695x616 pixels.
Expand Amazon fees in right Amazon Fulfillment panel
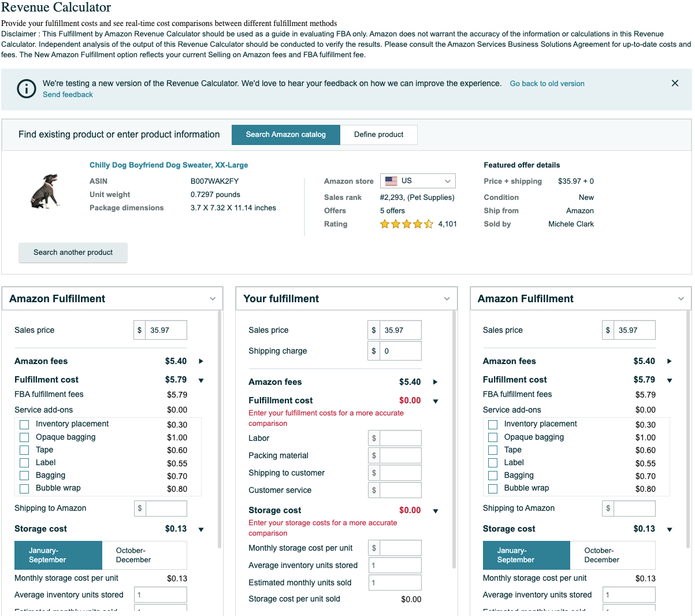coord(669,361)
